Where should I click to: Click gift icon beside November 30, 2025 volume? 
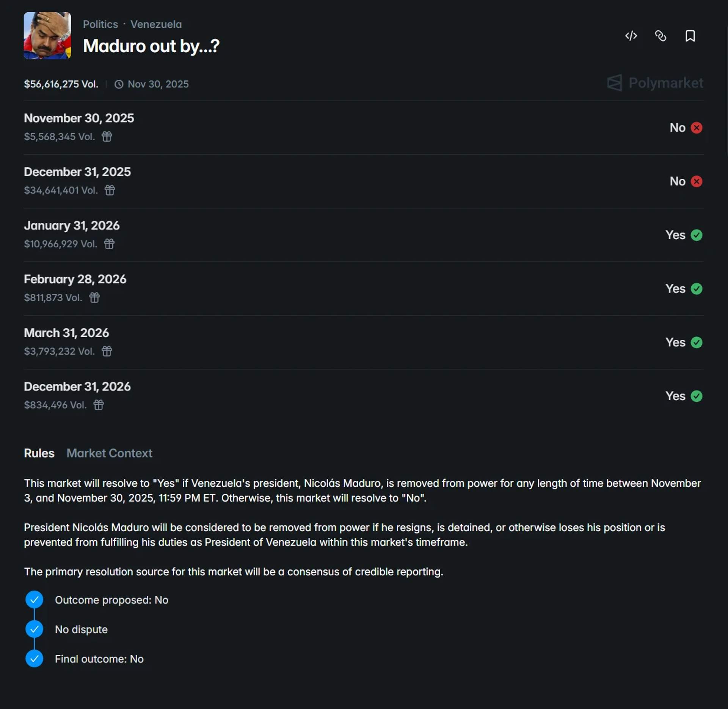pyautogui.click(x=107, y=137)
